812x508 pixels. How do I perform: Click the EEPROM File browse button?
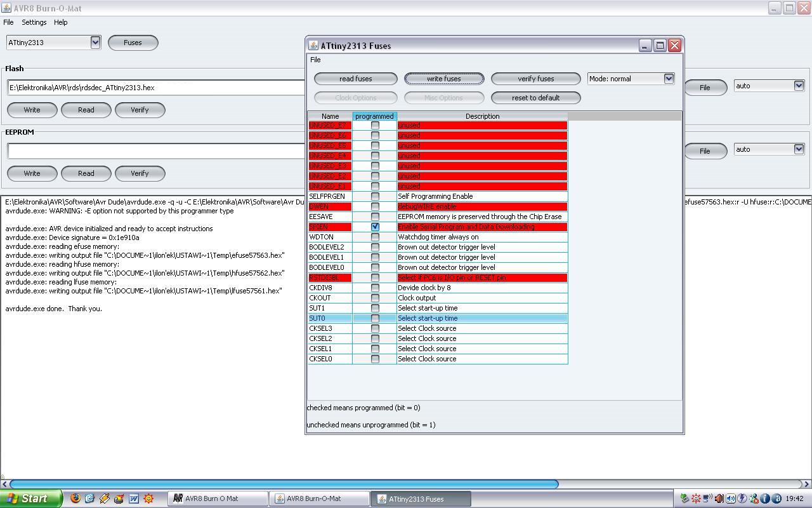tap(705, 151)
